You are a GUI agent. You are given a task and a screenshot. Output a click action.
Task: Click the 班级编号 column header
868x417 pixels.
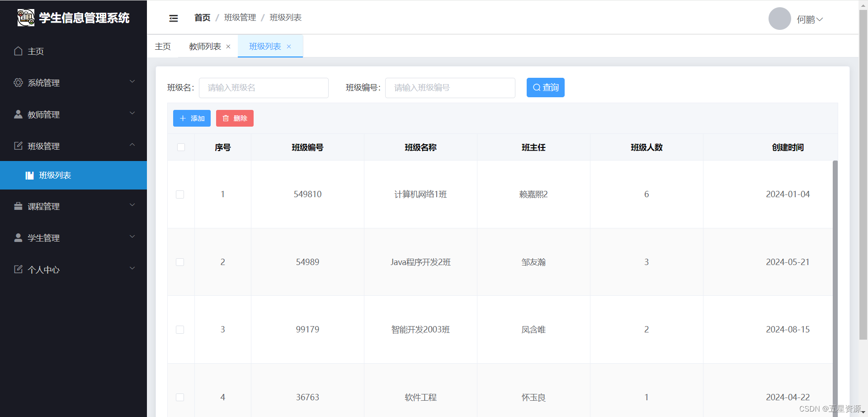307,147
